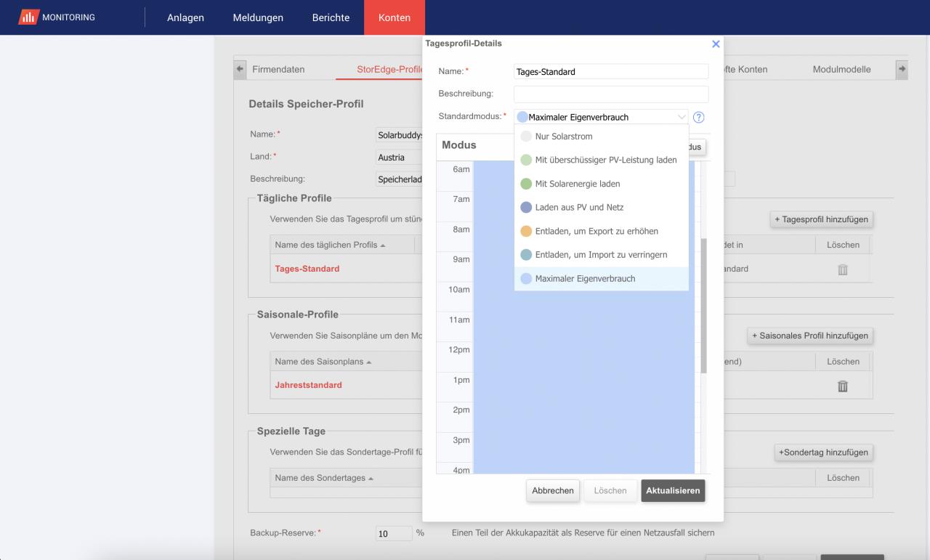Close the Tagesprofil-Details dialog with X

click(x=716, y=44)
